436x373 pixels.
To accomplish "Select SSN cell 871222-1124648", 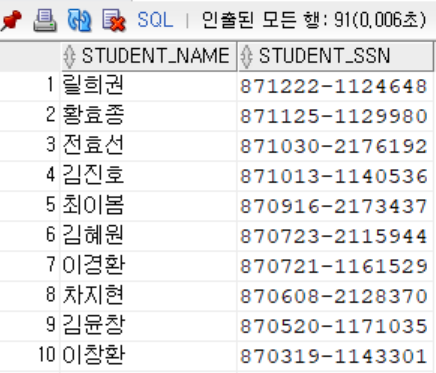I will coord(335,86).
